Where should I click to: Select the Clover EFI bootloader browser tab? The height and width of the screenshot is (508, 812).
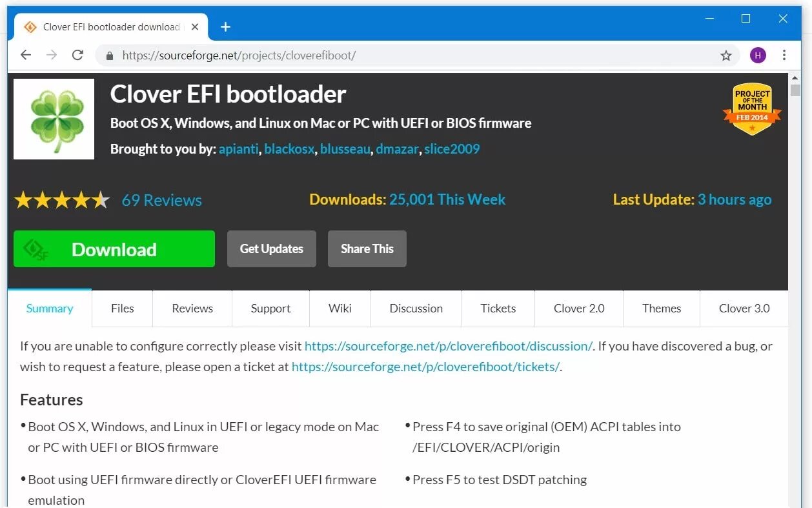click(111, 27)
